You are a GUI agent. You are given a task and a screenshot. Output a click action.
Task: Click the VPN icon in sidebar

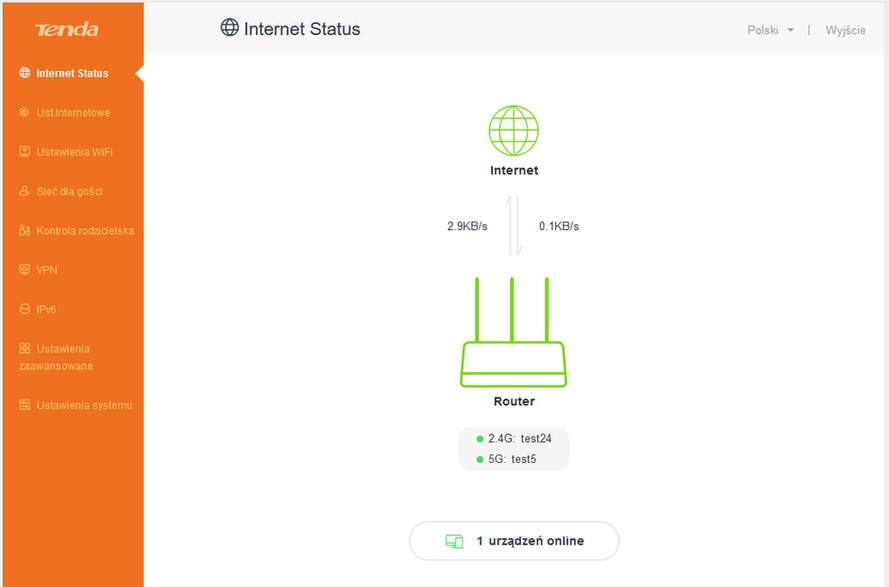pos(24,269)
